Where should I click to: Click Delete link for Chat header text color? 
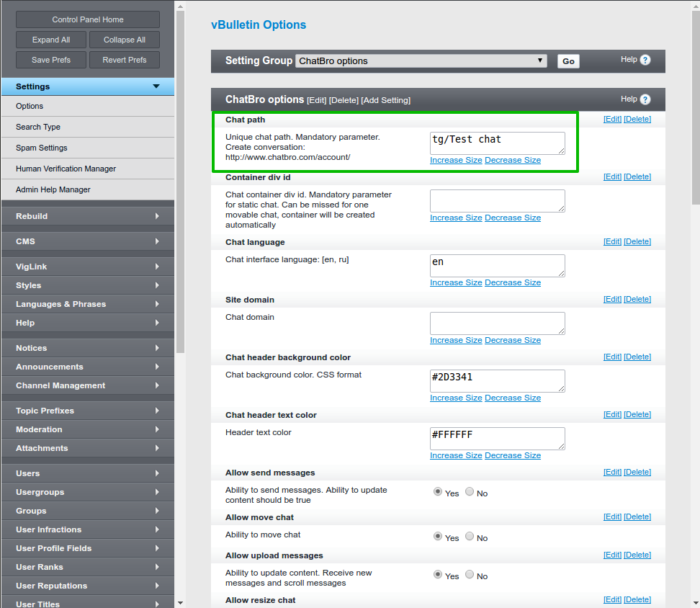(637, 414)
